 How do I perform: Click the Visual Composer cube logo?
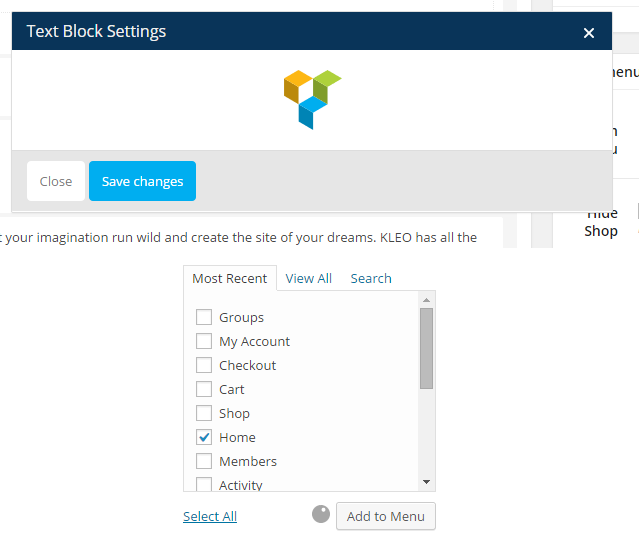pyautogui.click(x=312, y=98)
